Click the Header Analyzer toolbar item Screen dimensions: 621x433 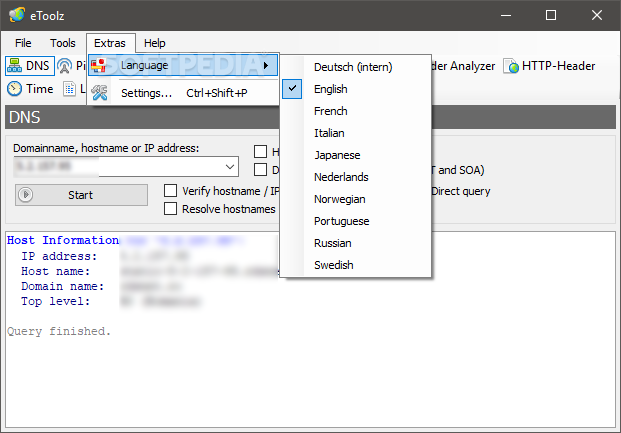[x=463, y=66]
